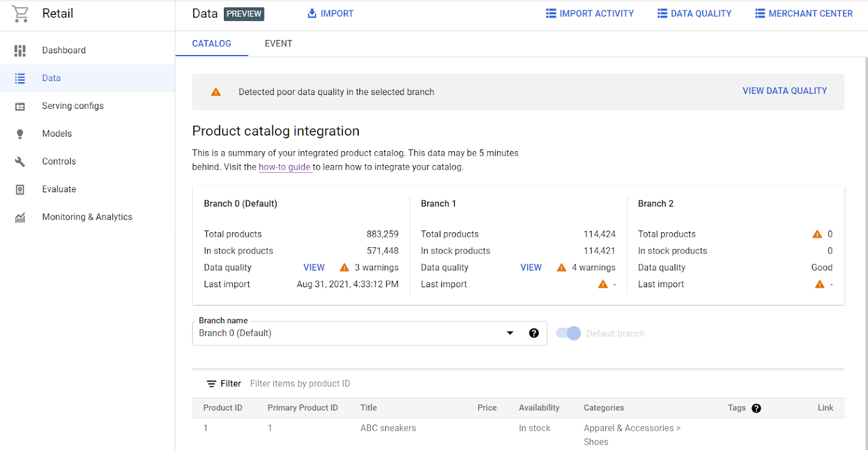Click the Product ID column header
Viewport: 868px width, 450px height.
pos(223,408)
